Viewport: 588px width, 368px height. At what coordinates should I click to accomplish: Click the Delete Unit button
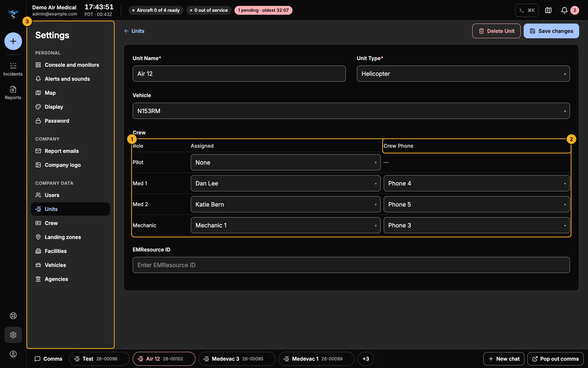click(496, 31)
